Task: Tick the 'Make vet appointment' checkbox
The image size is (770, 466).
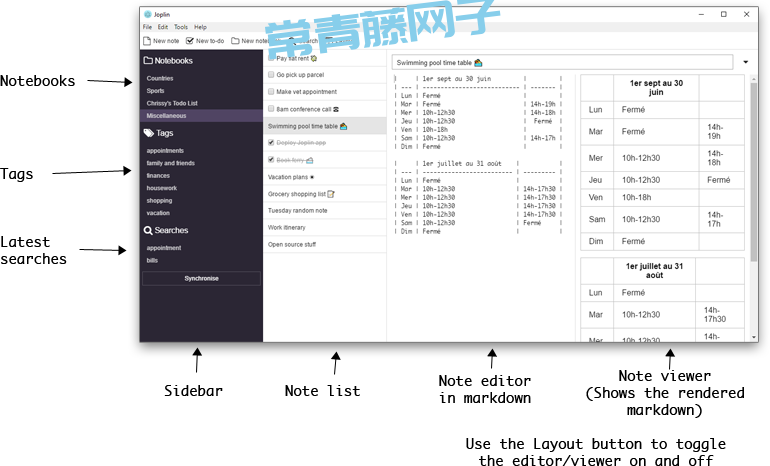Action: click(271, 92)
